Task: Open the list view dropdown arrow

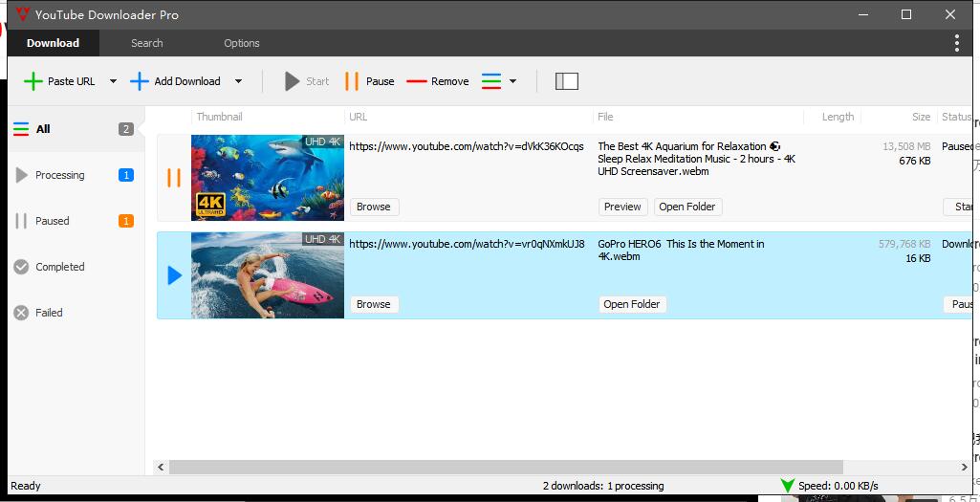Action: click(x=513, y=81)
